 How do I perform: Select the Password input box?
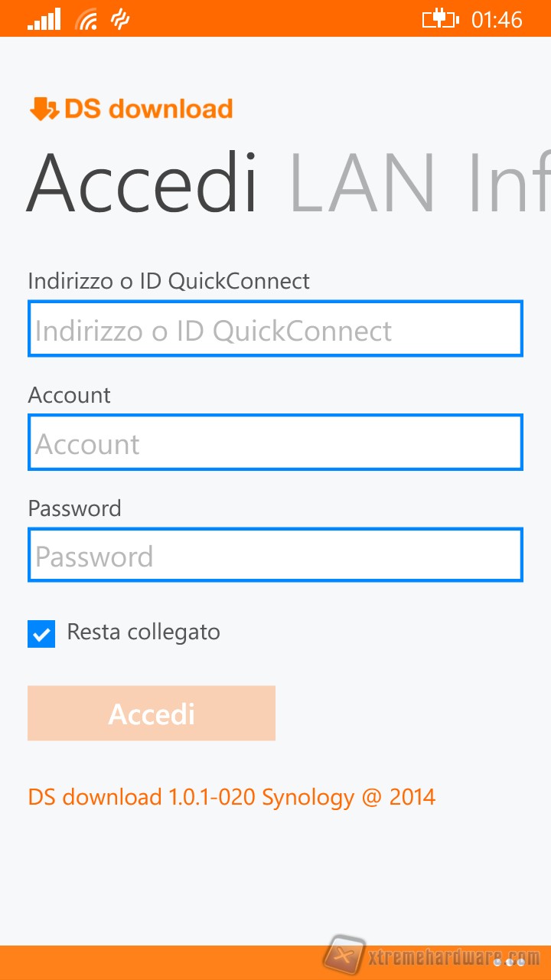(x=275, y=555)
